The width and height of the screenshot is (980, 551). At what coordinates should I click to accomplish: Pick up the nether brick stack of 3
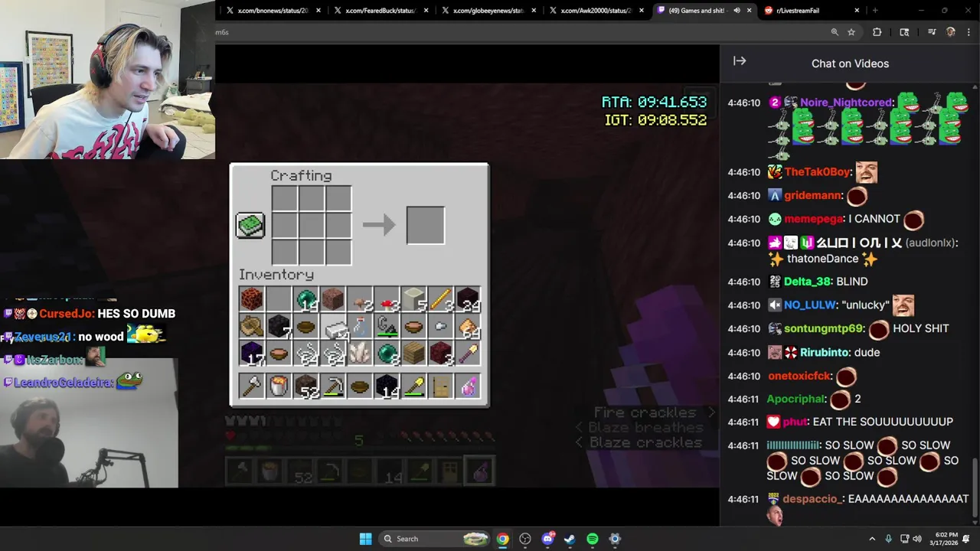(441, 354)
